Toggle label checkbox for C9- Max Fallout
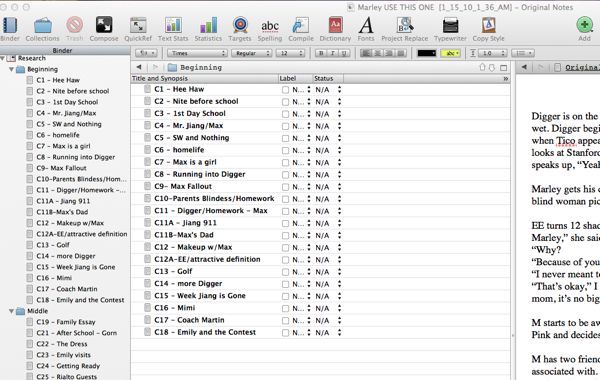The image size is (600, 380). coord(285,187)
